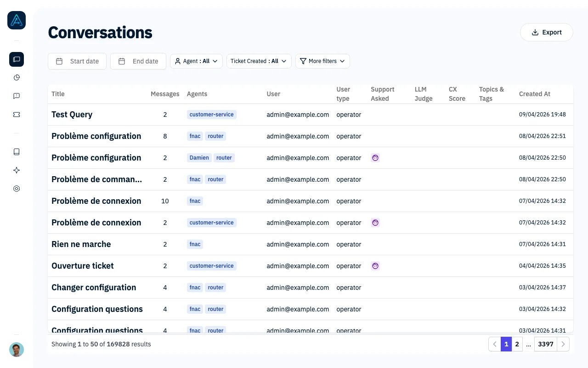Click the Messages column header
The width and height of the screenshot is (588, 368).
(165, 94)
